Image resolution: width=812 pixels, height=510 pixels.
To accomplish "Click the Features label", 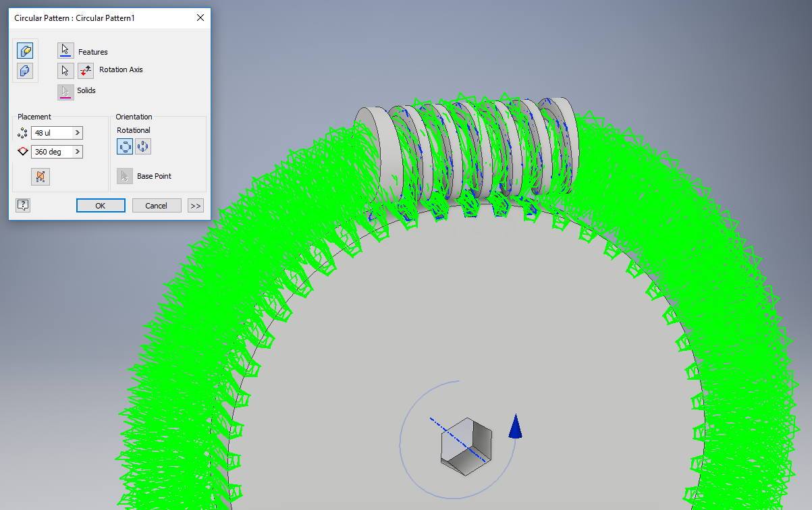I will [x=93, y=52].
